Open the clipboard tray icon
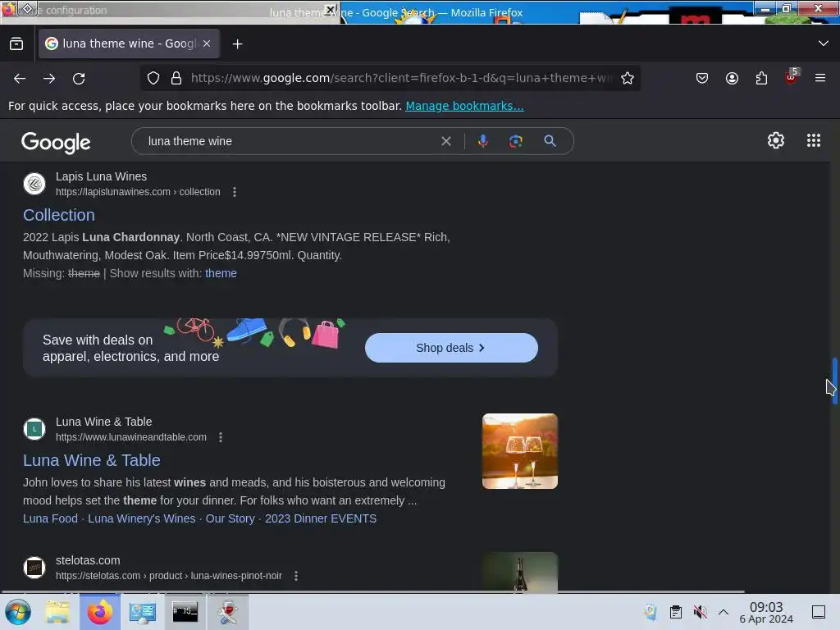The image size is (840, 630). (x=676, y=612)
